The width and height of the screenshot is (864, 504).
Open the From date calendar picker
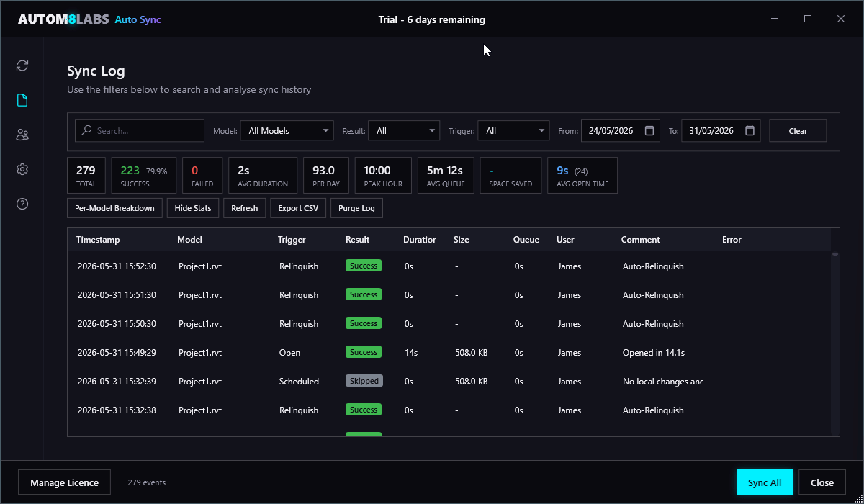point(649,130)
